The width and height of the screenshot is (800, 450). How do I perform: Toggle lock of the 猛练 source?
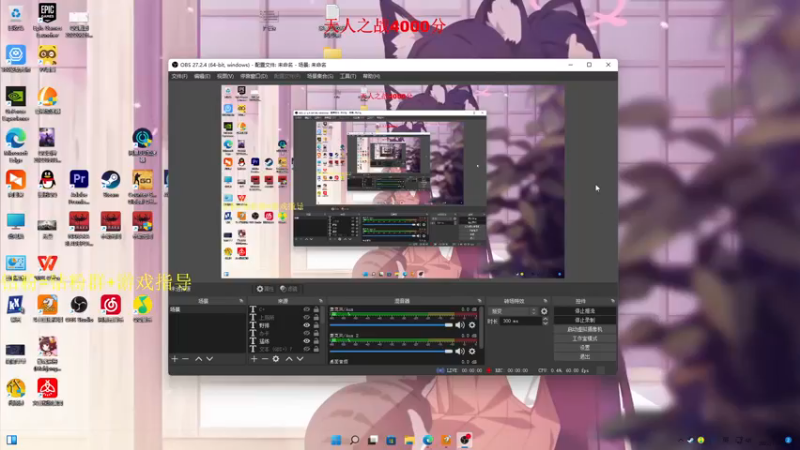coord(316,341)
